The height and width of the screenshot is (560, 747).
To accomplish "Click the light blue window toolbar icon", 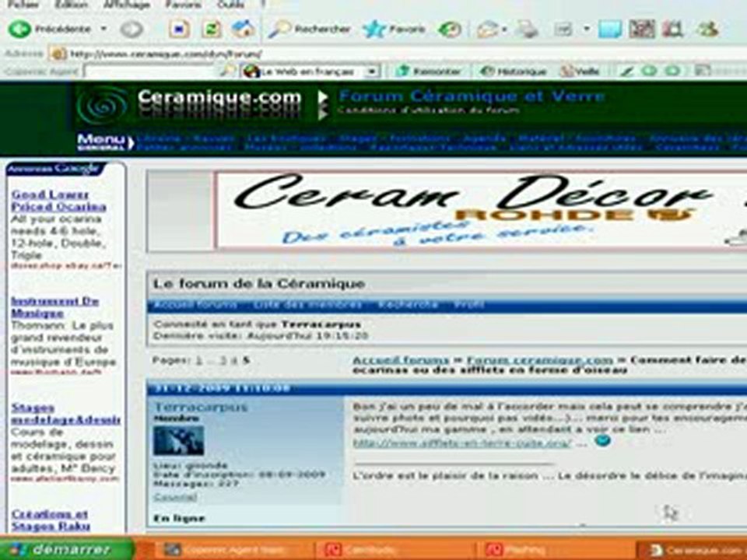I will coord(610,30).
